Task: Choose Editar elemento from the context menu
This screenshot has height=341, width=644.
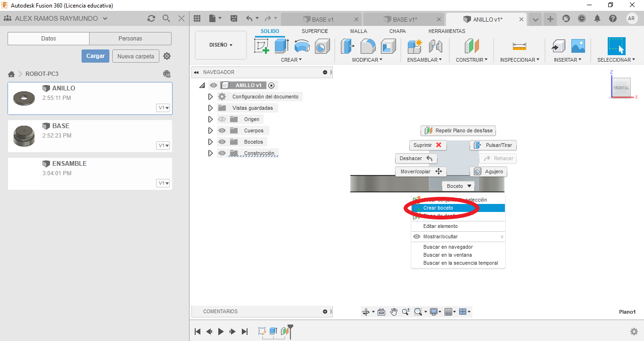Action: [458, 227]
